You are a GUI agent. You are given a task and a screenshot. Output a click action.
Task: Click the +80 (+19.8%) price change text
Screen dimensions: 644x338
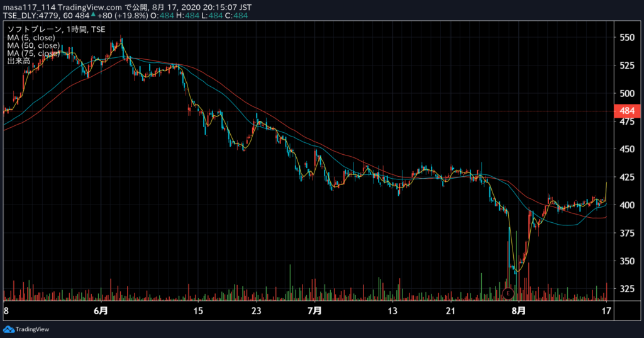tap(123, 16)
